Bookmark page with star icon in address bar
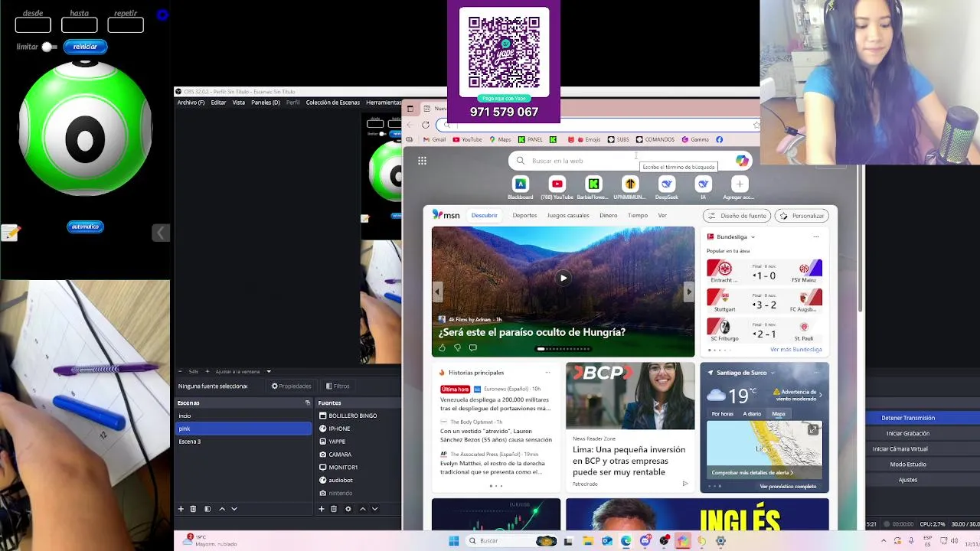The height and width of the screenshot is (551, 980). click(756, 125)
